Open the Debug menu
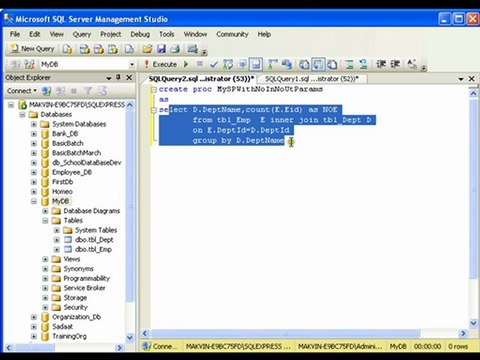The image size is (480, 360). 140,34
